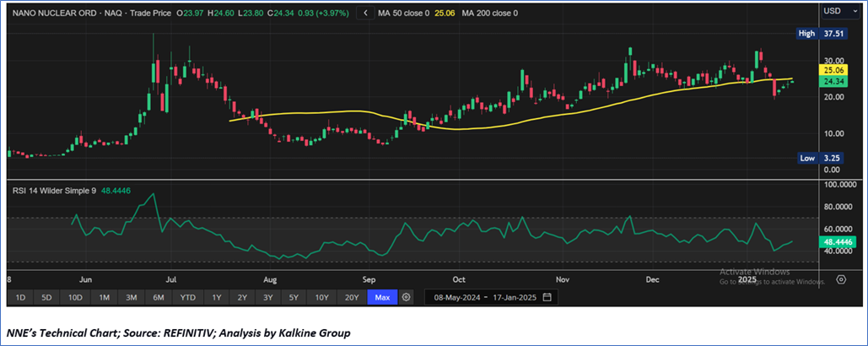This screenshot has height=346, width=868.
Task: Click the MA 50 close 0 indicator label
Action: [403, 13]
